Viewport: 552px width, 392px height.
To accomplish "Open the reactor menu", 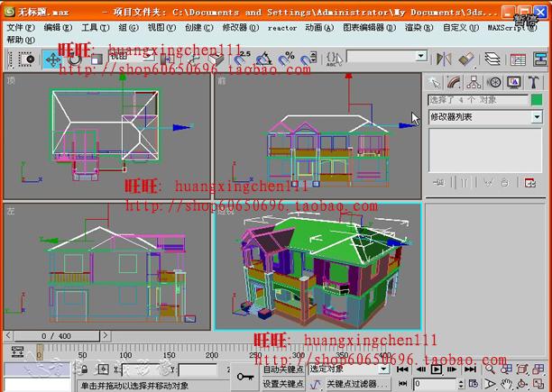I will tap(282, 28).
